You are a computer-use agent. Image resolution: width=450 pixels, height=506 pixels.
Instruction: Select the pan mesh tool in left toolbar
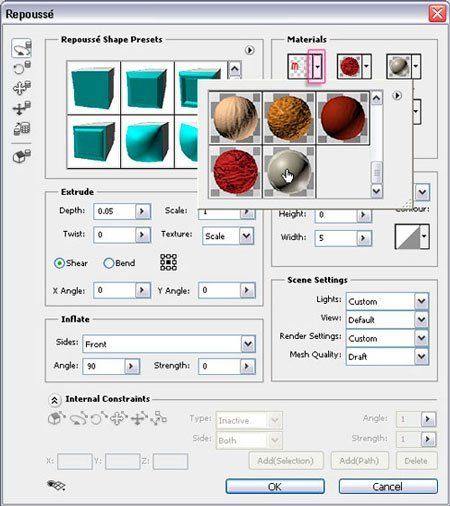[22, 88]
